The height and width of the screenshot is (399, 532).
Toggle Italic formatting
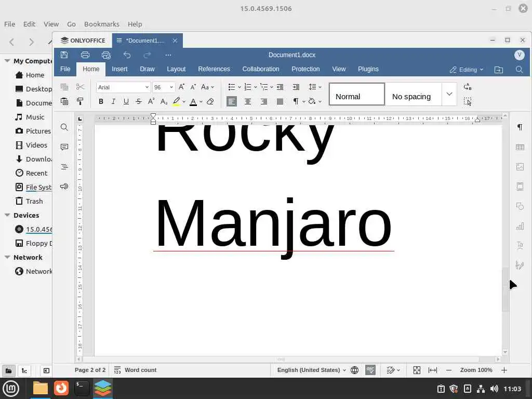[x=113, y=101]
